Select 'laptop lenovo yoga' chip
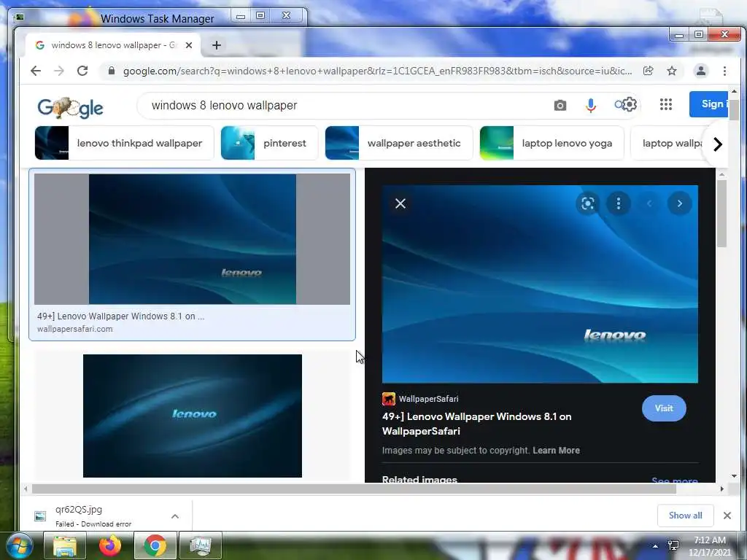The height and width of the screenshot is (560, 747). point(551,143)
